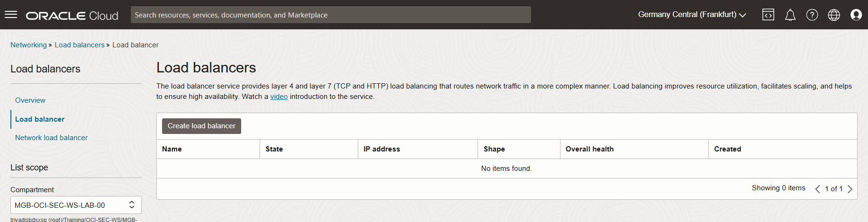This screenshot has height=222, width=868.
Task: Sort by the Name column header
Action: (x=172, y=149)
